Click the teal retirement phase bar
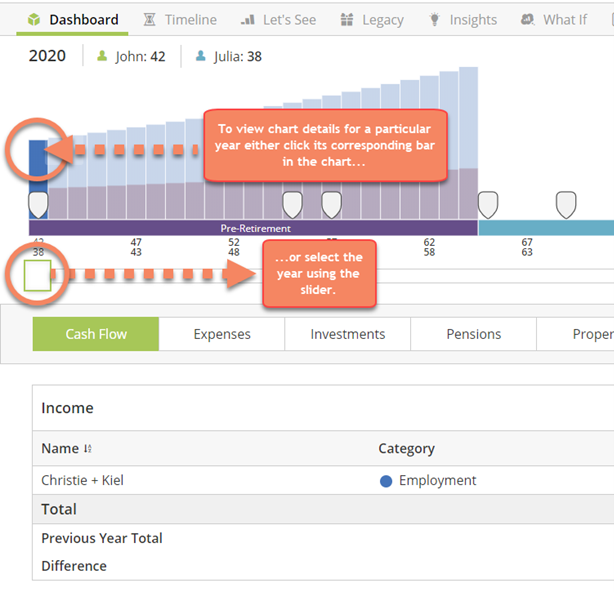The height and width of the screenshot is (592, 614). pyautogui.click(x=546, y=228)
